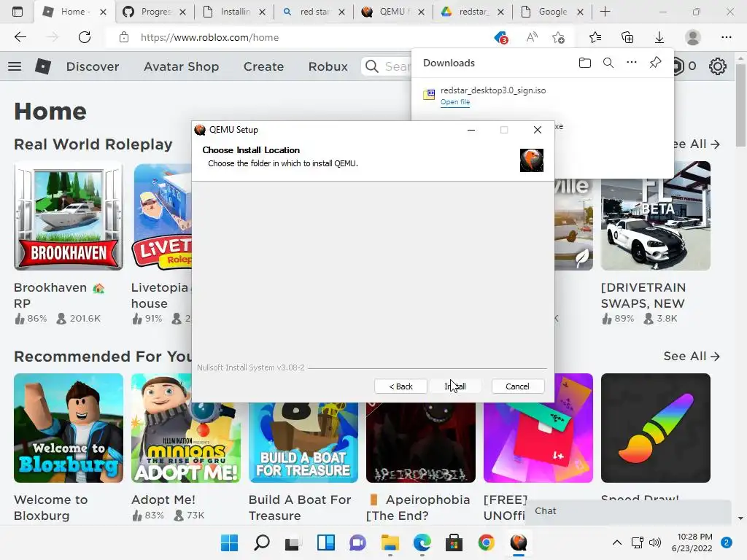Open the Roblox Chat bar
Screen dimensions: 747x560
628,511
